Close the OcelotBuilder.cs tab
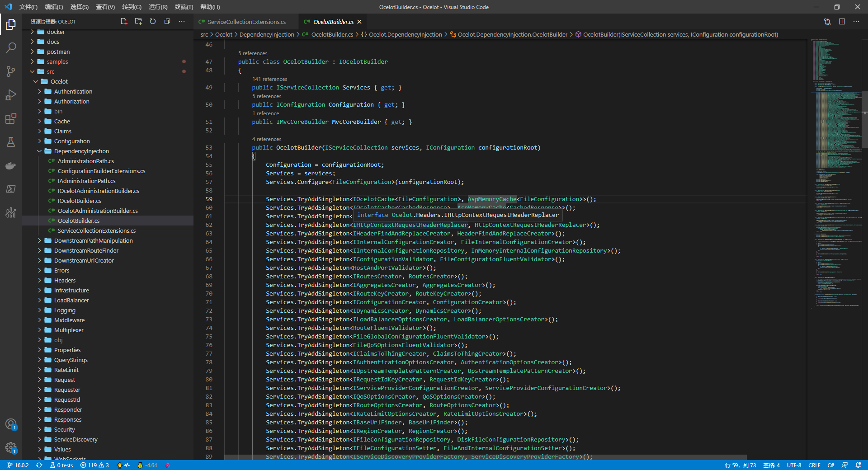The height and width of the screenshot is (470, 868). pos(359,22)
